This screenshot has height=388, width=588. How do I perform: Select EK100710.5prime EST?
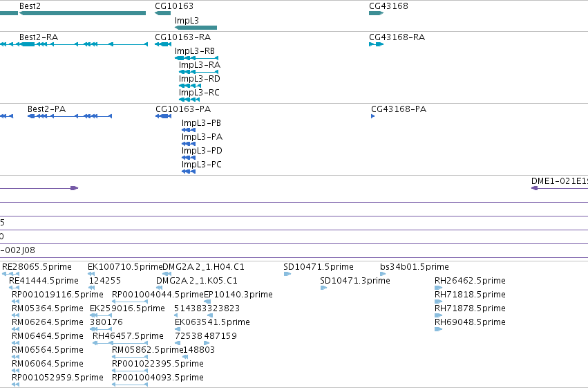click(91, 274)
